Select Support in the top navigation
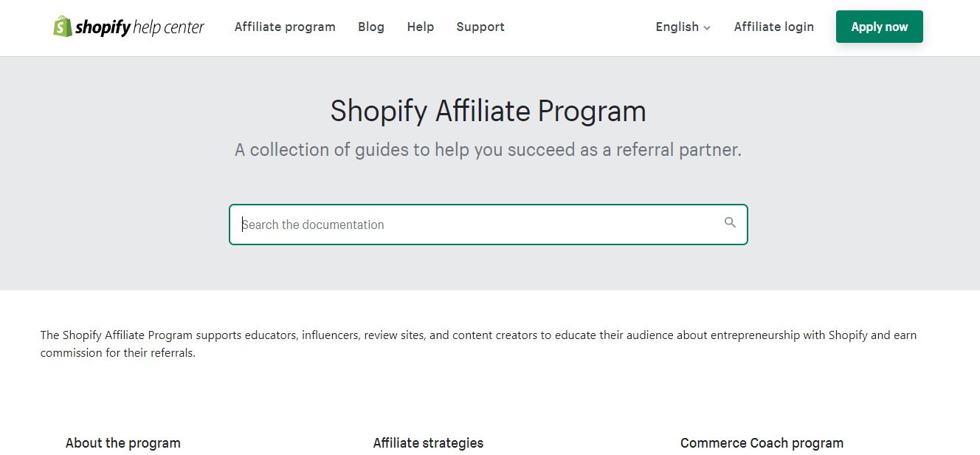Viewport: 980px width, 455px height. click(x=480, y=27)
